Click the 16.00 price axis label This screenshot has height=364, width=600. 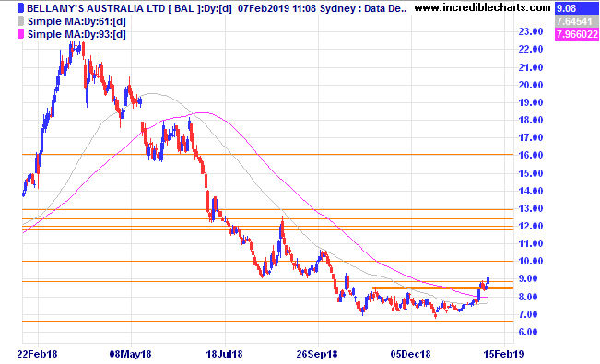(530, 155)
